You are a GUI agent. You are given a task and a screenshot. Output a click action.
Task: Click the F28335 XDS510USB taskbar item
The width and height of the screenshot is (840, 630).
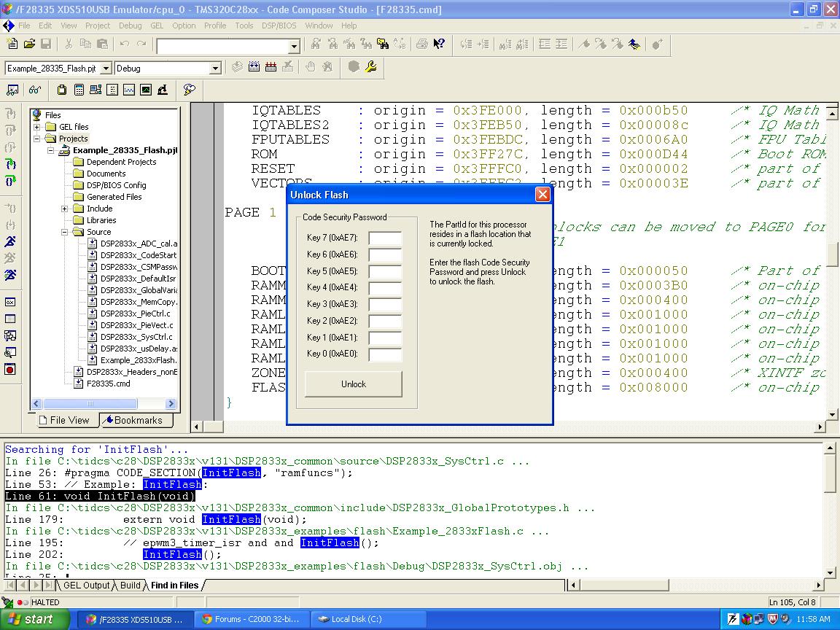(x=135, y=619)
